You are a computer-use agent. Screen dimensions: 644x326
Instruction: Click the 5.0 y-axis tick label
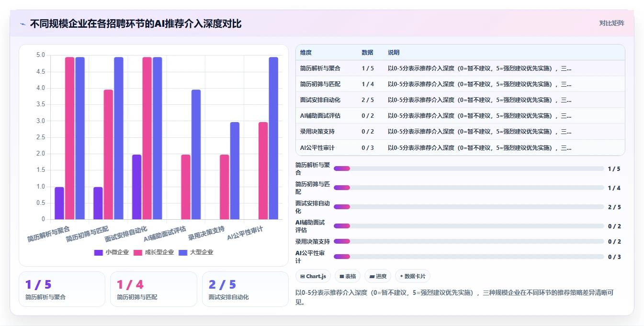click(x=41, y=55)
